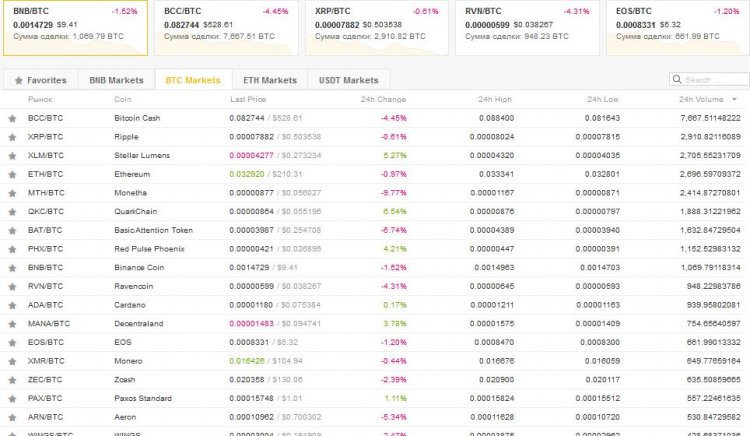
Task: Switch to BNB Markets tab
Action: [116, 80]
